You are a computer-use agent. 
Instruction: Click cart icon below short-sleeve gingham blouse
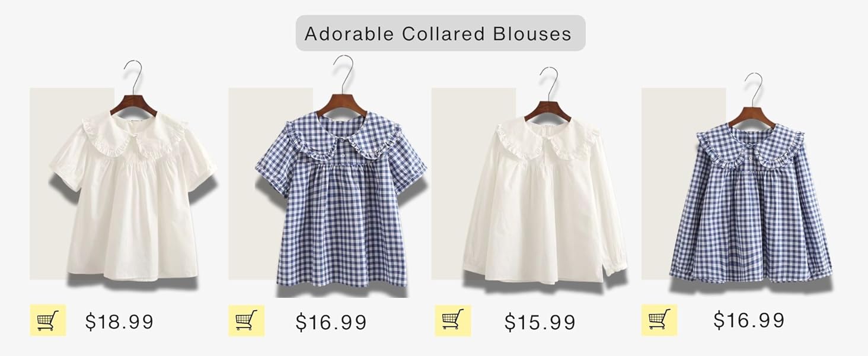coord(247,320)
